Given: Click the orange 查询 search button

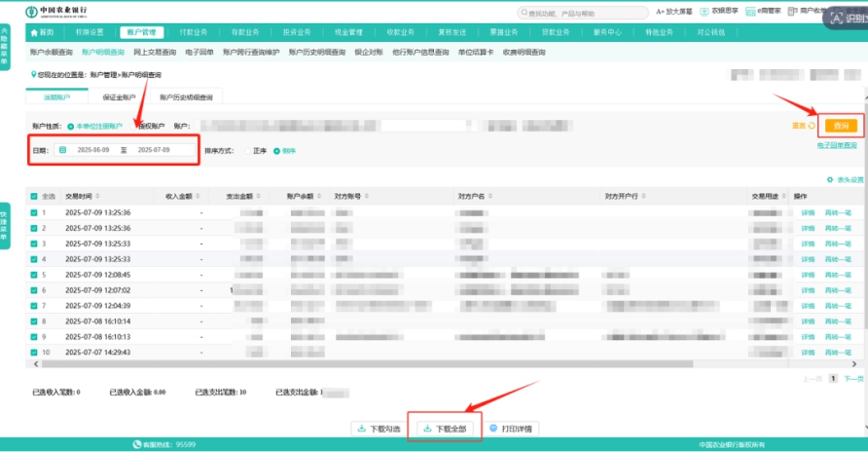Looking at the screenshot, I should pyautogui.click(x=841, y=126).
